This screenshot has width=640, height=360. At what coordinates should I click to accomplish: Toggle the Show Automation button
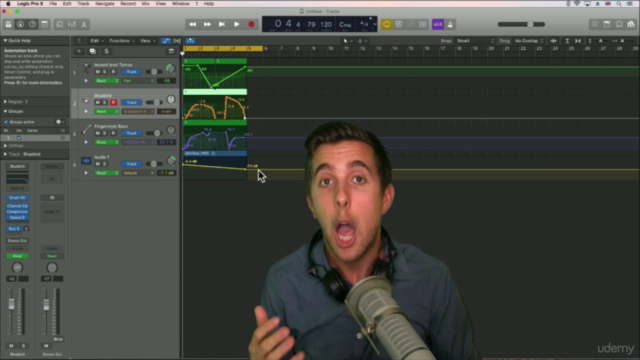[165, 41]
